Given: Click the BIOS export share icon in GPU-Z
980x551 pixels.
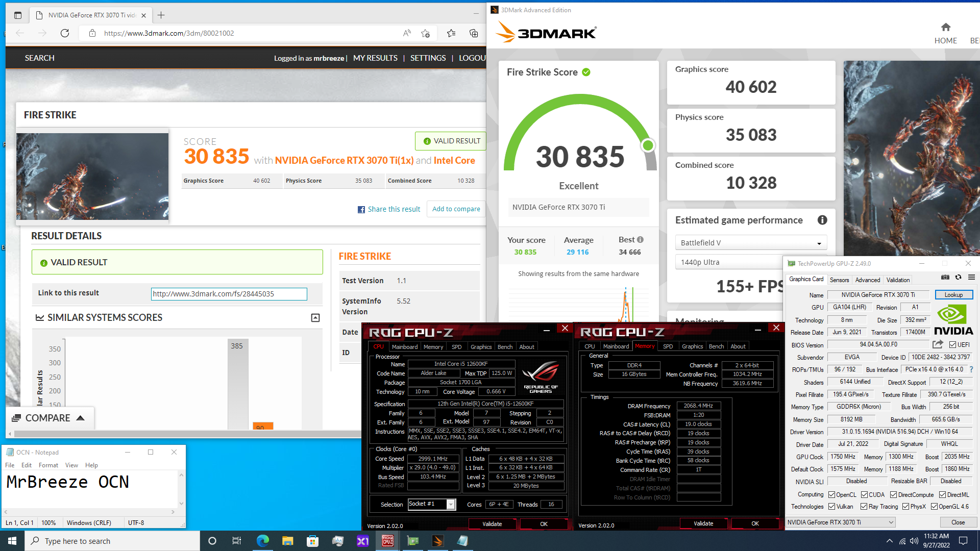Looking at the screenshot, I should (x=938, y=344).
